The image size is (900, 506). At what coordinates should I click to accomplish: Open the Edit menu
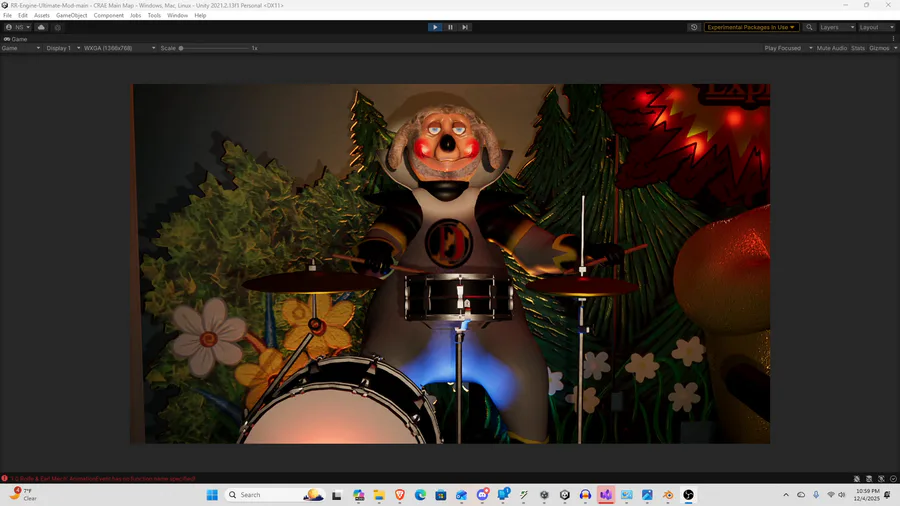click(23, 15)
